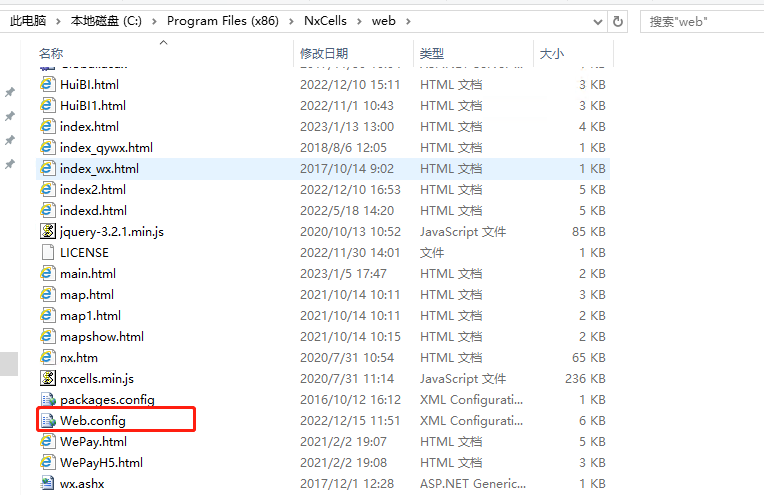Image resolution: width=764 pixels, height=501 pixels.
Task: Click the packages.config file icon
Action: click(47, 399)
